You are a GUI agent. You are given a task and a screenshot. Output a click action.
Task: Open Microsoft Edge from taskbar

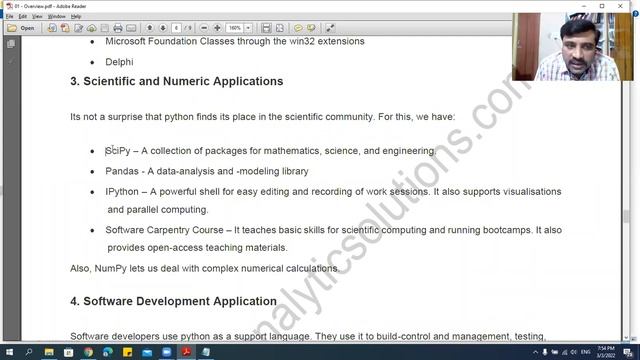[108, 352]
